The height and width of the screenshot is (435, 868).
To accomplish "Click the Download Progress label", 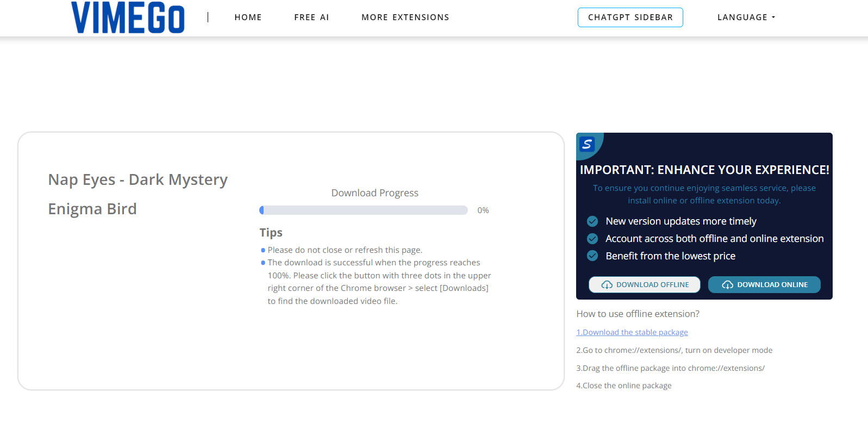I will [x=375, y=193].
